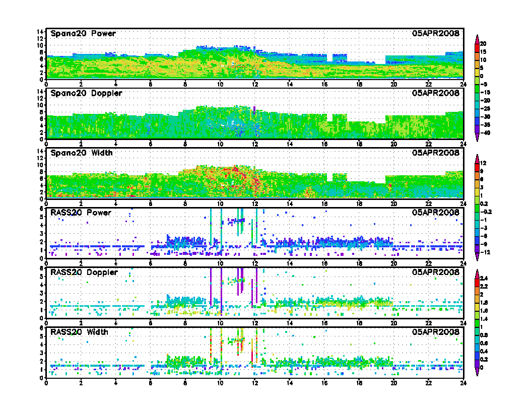Click the "Spano20 Doppler" panel title
Image resolution: width=532 pixels, height=411 pixels.
pyautogui.click(x=86, y=93)
